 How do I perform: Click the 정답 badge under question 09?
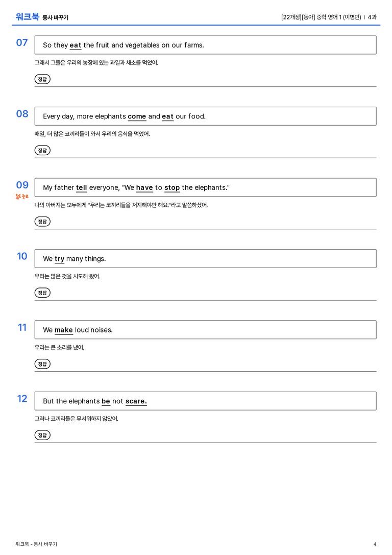point(42,221)
